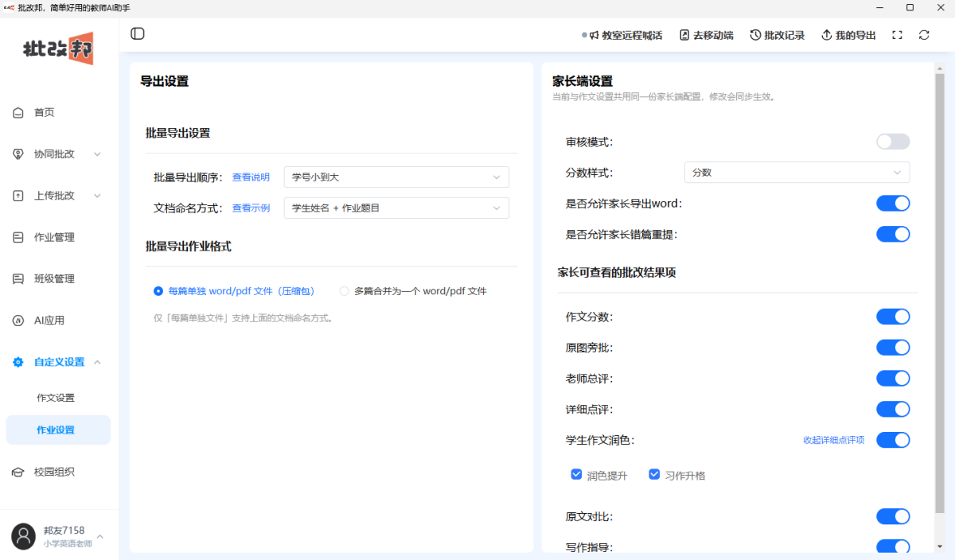
Task: Expand the 协同批改 menu chevron
Action: coord(97,154)
